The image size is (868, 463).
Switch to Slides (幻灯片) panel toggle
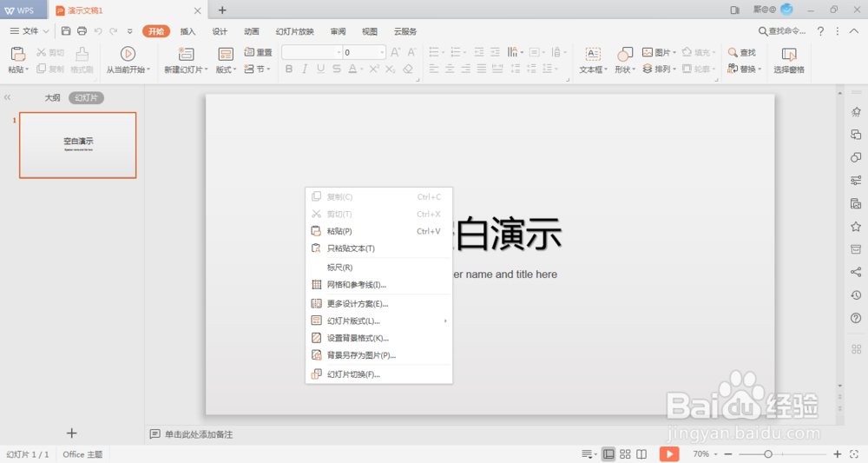coord(86,97)
